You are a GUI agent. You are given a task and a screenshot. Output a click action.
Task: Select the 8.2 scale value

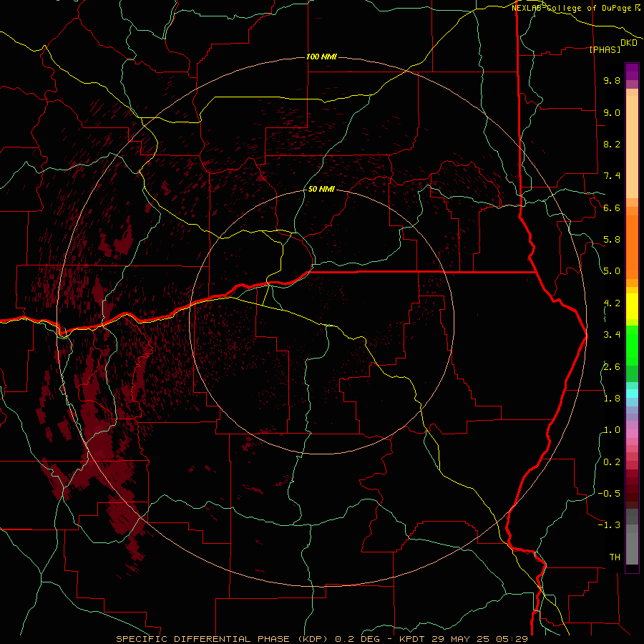click(x=612, y=144)
